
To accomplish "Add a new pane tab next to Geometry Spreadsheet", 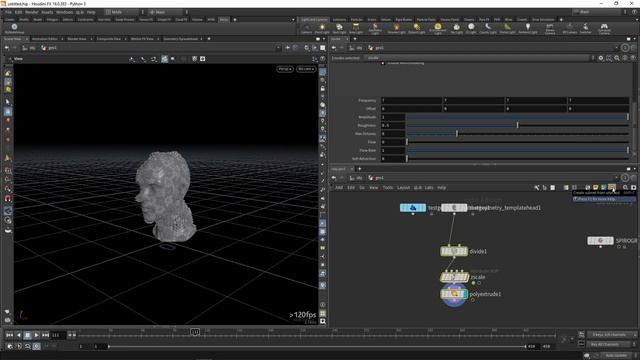I will 209,39.
